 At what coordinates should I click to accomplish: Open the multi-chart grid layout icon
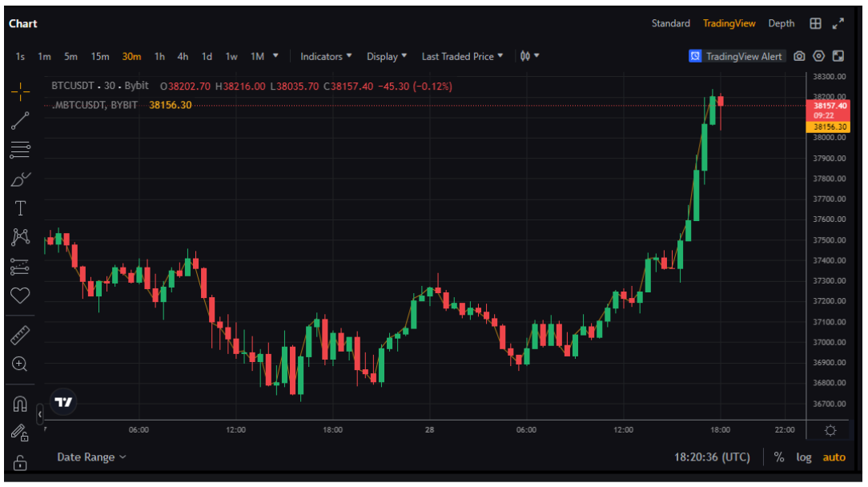pos(815,24)
